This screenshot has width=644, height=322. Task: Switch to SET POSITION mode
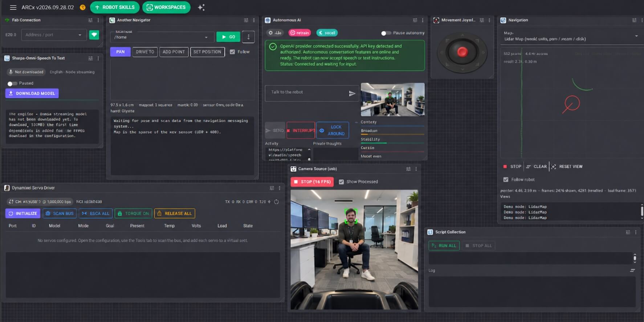tap(207, 52)
